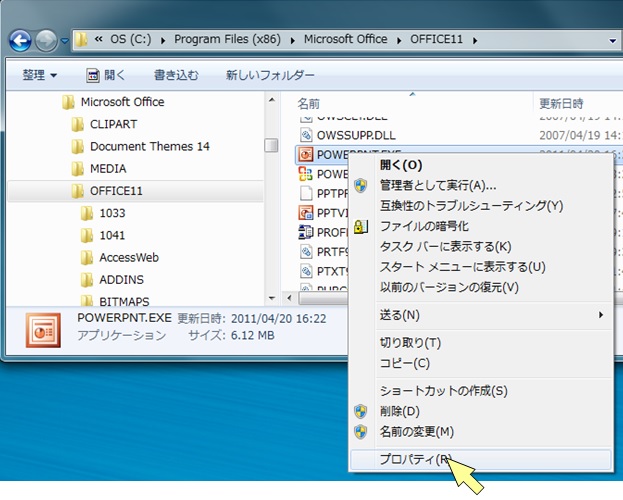Choose 名前の変更(M) from context menu

click(482, 432)
